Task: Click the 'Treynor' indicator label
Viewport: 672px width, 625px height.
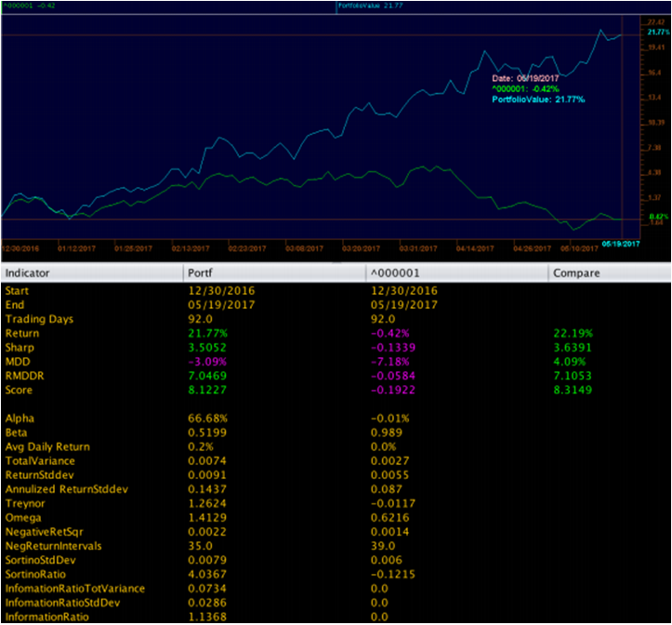Action: pyautogui.click(x=25, y=503)
